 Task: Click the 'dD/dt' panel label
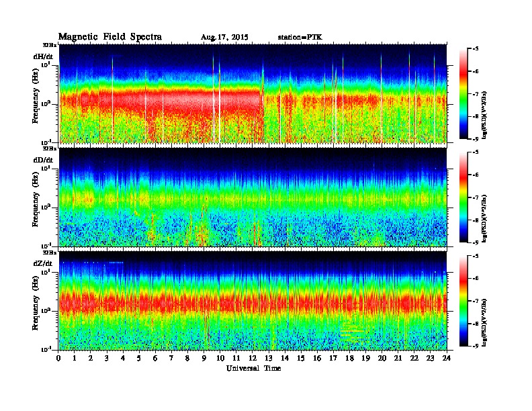click(x=43, y=160)
